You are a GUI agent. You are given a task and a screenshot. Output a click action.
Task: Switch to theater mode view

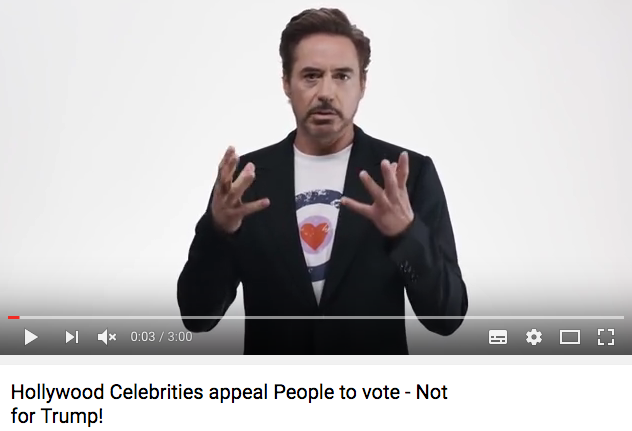click(570, 337)
